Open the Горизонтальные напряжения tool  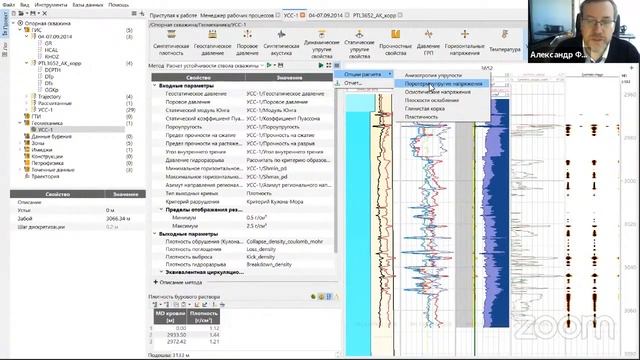(464, 42)
